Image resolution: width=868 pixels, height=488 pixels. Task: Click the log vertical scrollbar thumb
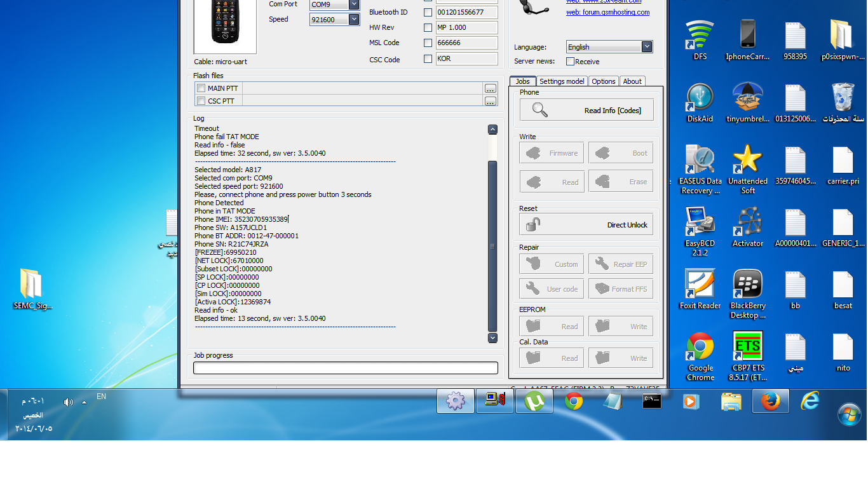(492, 246)
